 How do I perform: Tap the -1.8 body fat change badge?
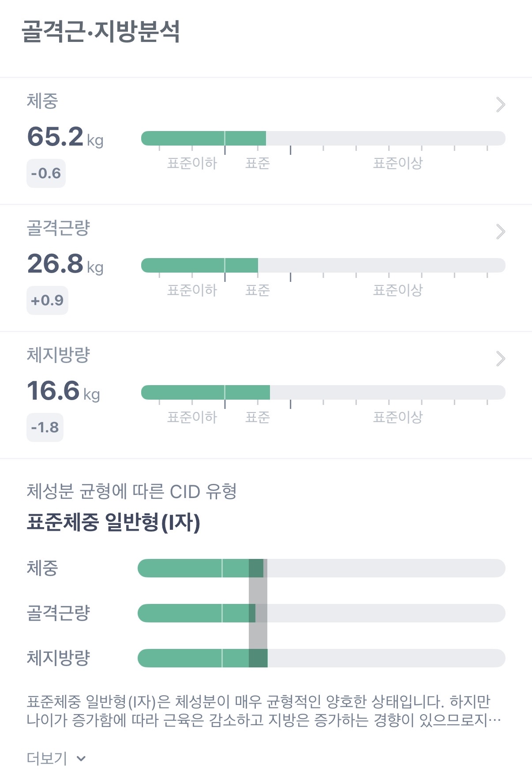point(45,427)
